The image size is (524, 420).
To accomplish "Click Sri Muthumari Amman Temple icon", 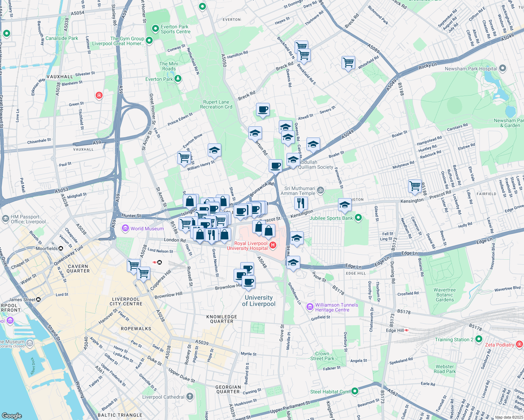I will click(x=320, y=191).
